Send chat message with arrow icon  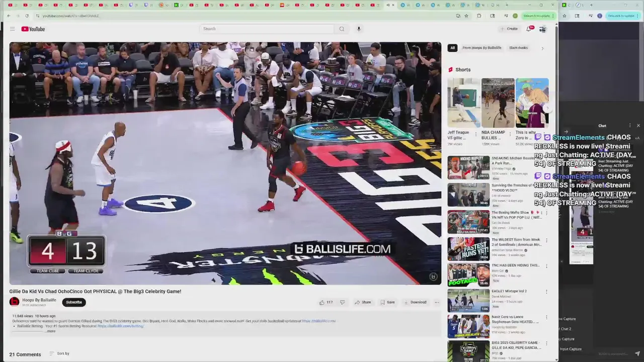[637, 353]
